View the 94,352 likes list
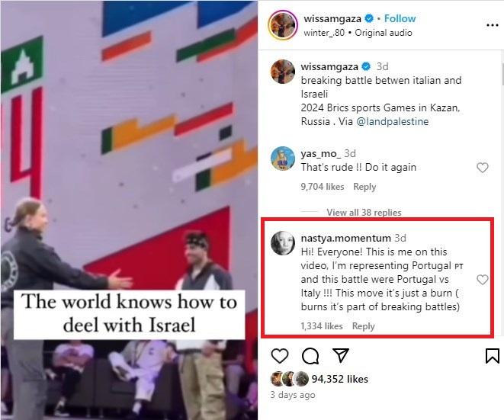Viewport: 504px width, 420px height. tap(340, 379)
